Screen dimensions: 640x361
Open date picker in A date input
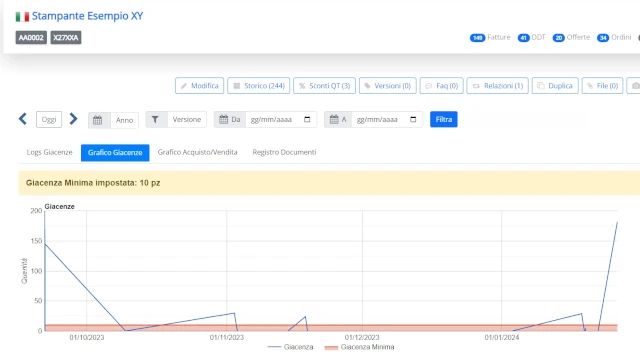413,119
